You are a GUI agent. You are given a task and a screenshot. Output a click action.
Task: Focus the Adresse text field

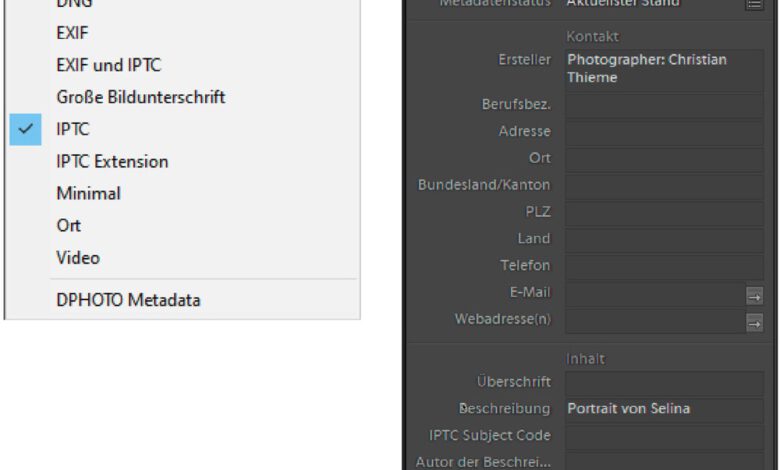point(664,131)
